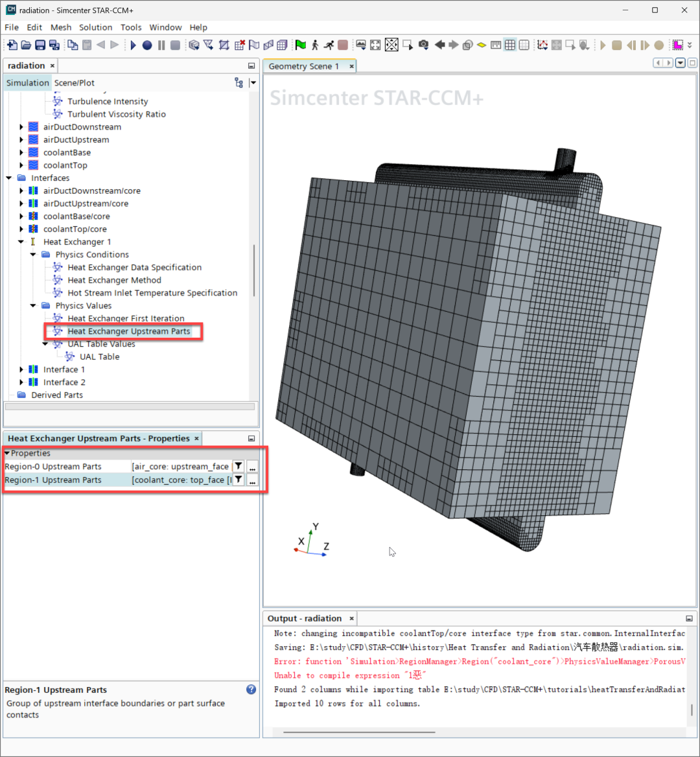700x757 pixels.
Task: Open the Tools menu
Action: (x=131, y=27)
